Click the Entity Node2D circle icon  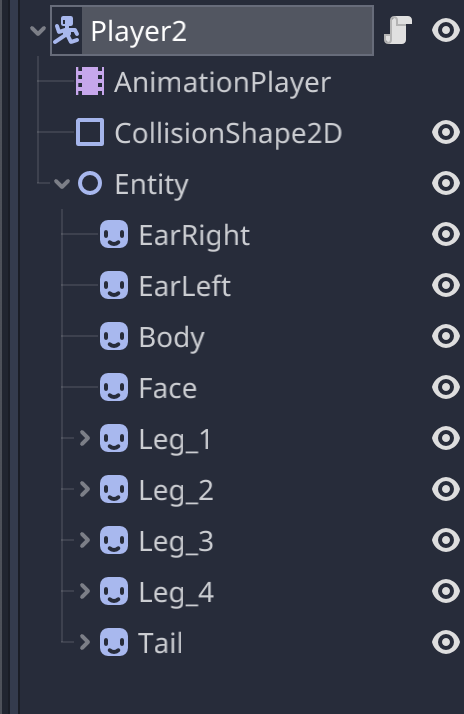[x=90, y=184]
